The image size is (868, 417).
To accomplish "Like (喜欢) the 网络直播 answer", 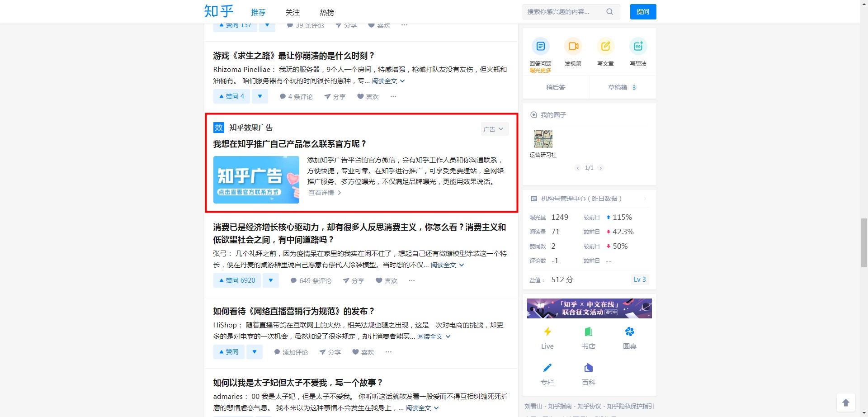I will (x=363, y=352).
